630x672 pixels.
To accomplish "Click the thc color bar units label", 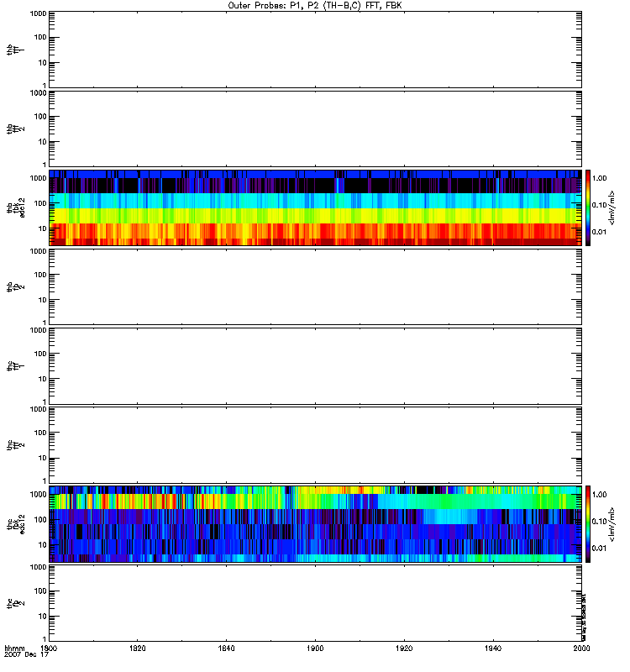I will point(612,524).
